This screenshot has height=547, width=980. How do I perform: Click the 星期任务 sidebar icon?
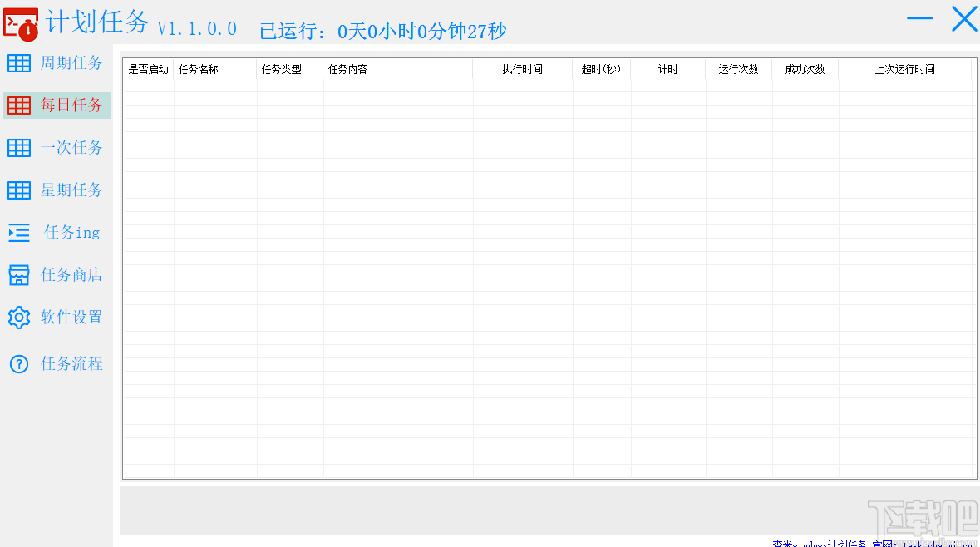tap(19, 190)
